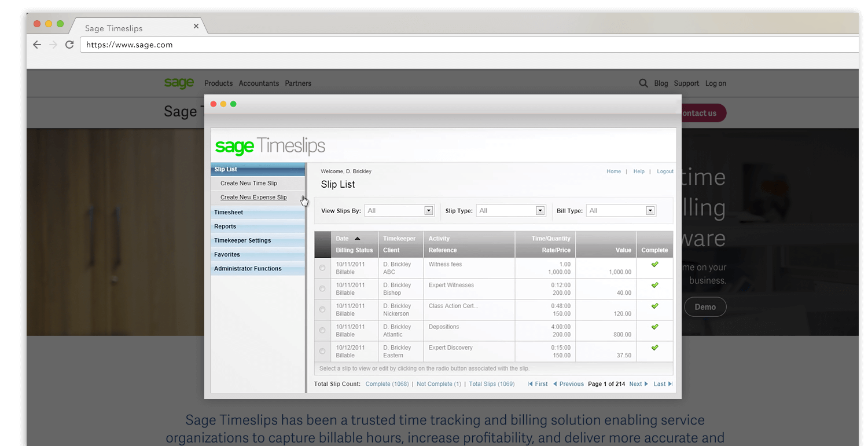Jump to First page using the skip-back icon
This screenshot has width=868, height=446.
[538, 383]
